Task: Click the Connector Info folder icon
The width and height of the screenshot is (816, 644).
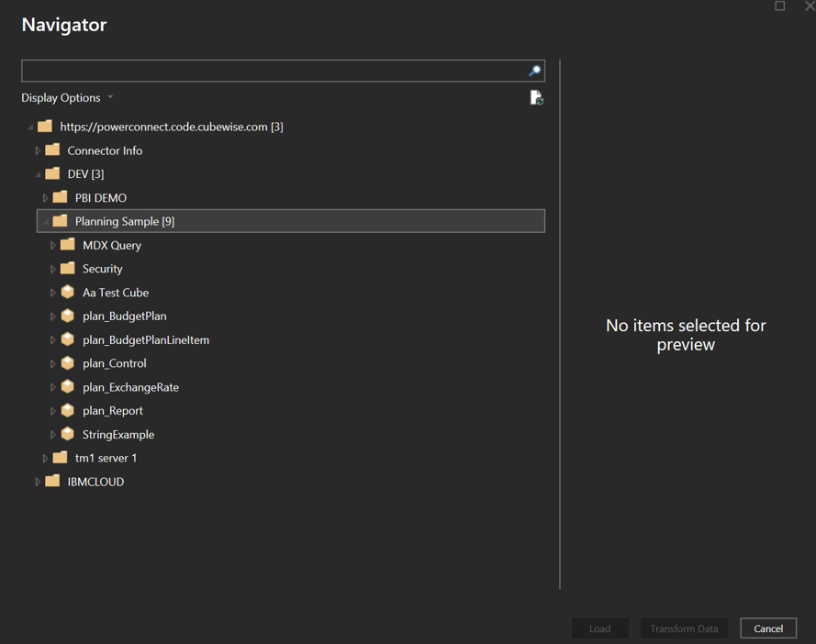Action: 52,150
